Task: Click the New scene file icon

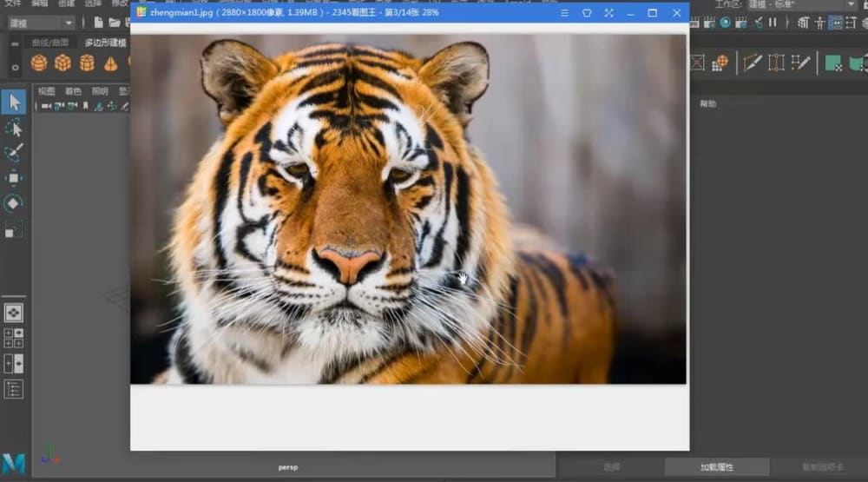Action: pyautogui.click(x=98, y=23)
